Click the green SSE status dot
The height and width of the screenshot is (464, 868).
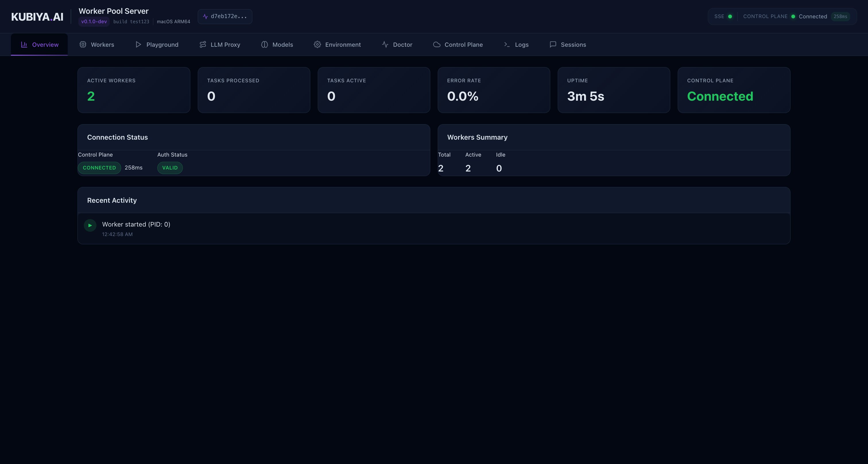point(730,17)
